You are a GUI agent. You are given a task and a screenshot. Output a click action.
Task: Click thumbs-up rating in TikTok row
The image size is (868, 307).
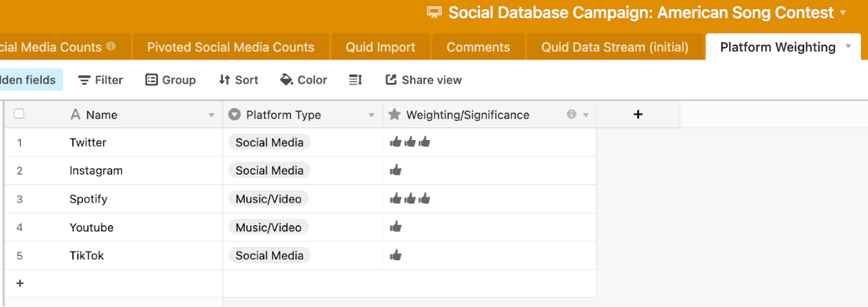(x=395, y=255)
